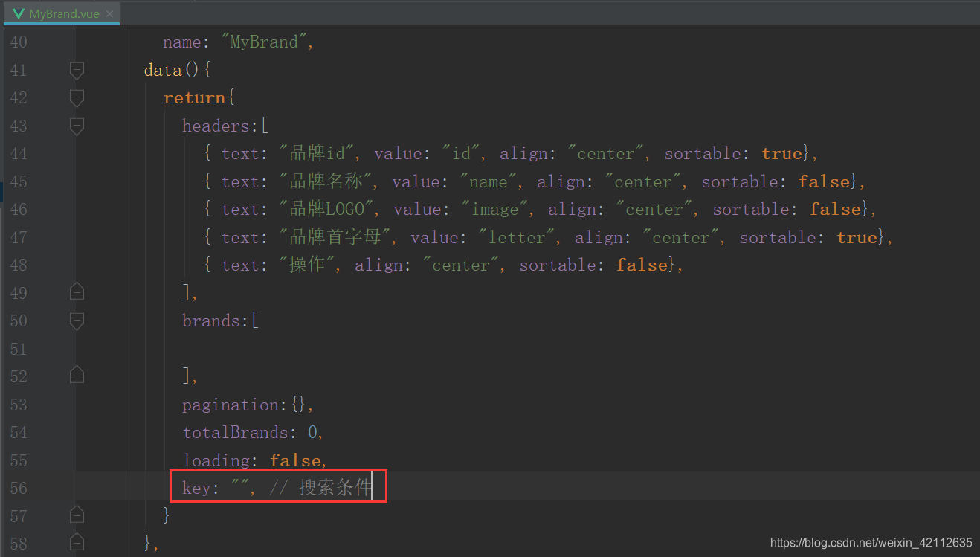Click the headers property name
The image size is (980, 557).
216,126
